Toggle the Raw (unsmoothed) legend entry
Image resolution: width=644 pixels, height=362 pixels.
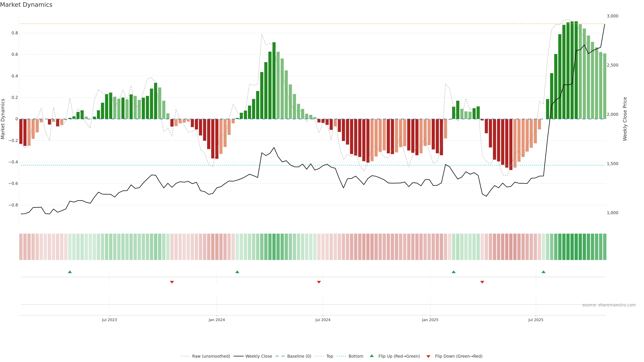click(x=211, y=356)
